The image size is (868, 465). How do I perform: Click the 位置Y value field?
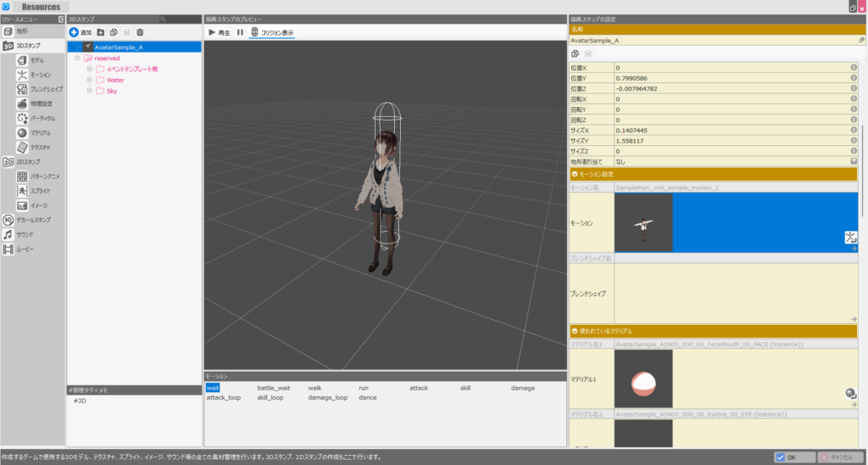pos(729,78)
